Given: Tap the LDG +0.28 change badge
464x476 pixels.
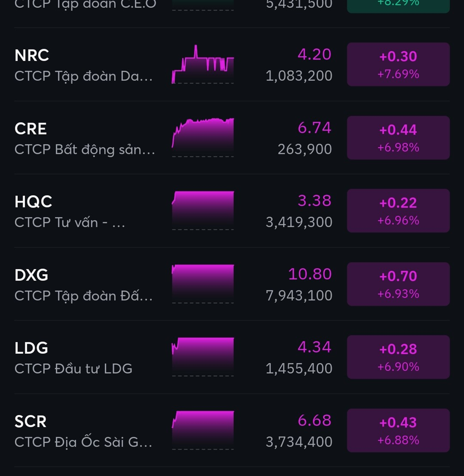Looking at the screenshot, I should pos(398,357).
